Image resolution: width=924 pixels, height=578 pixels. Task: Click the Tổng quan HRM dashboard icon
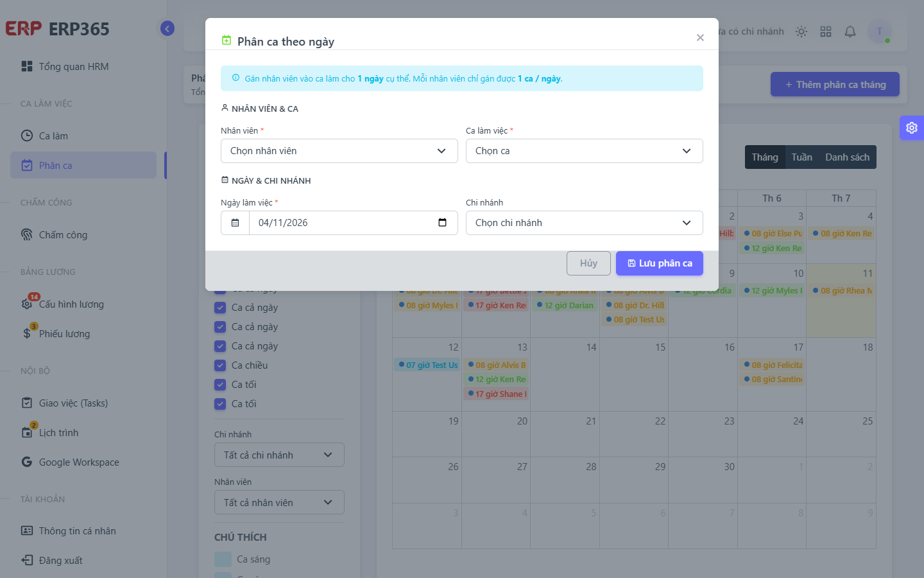pos(27,66)
